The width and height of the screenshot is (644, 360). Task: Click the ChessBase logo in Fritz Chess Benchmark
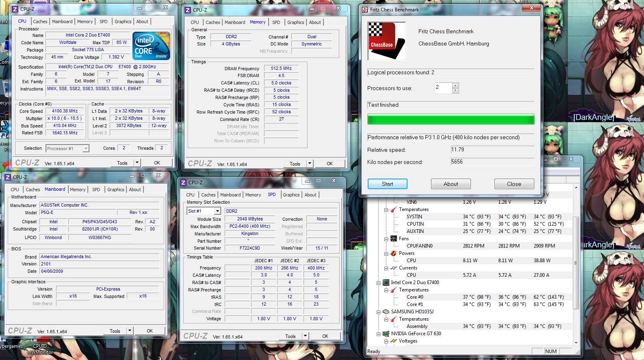pyautogui.click(x=386, y=41)
